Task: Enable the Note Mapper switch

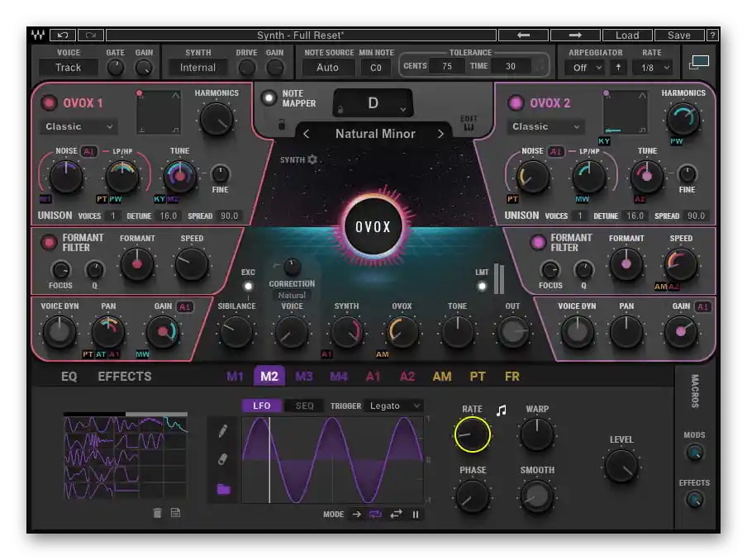Action: (269, 97)
